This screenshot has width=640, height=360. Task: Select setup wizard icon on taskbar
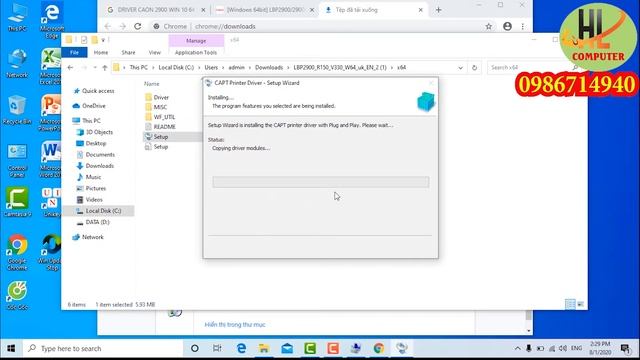402,349
